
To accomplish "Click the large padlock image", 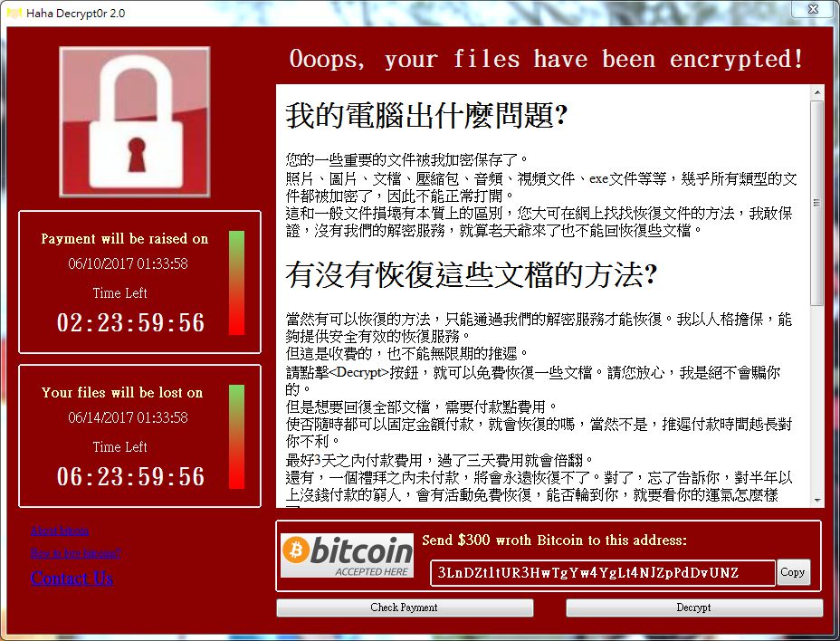I will tap(135, 122).
